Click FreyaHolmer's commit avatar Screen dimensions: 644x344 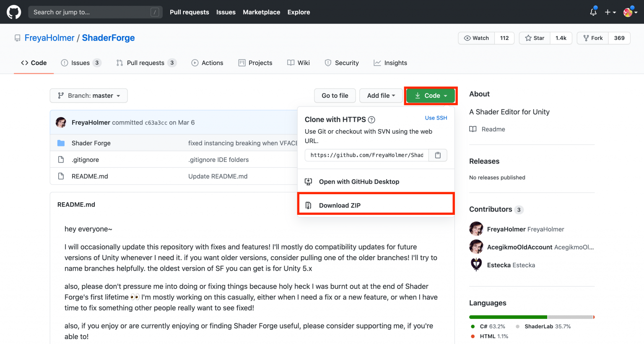pos(61,122)
